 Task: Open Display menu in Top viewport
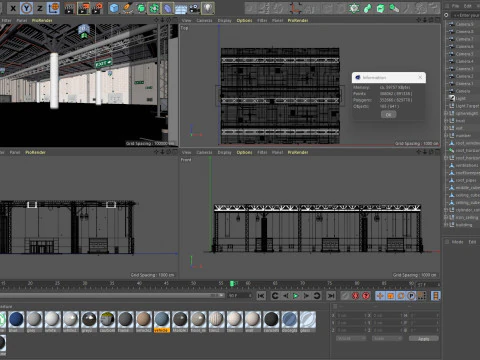pos(224,21)
